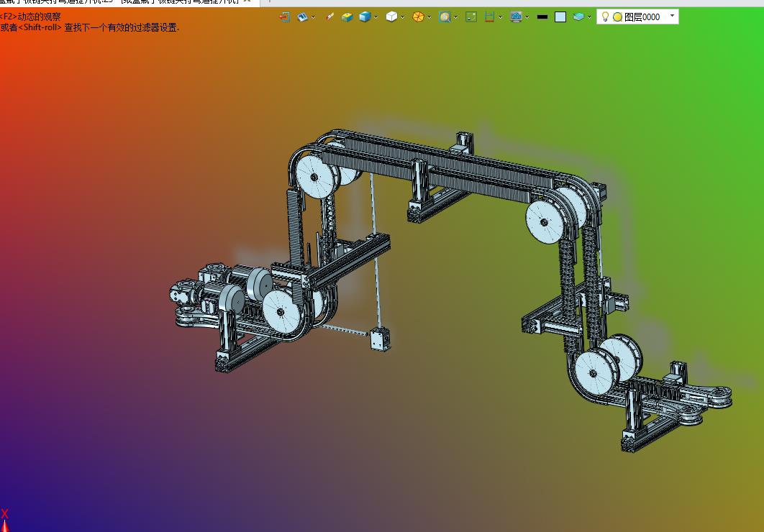The image size is (764, 532).
Task: Click the magnifier zoom icon
Action: pos(445,17)
